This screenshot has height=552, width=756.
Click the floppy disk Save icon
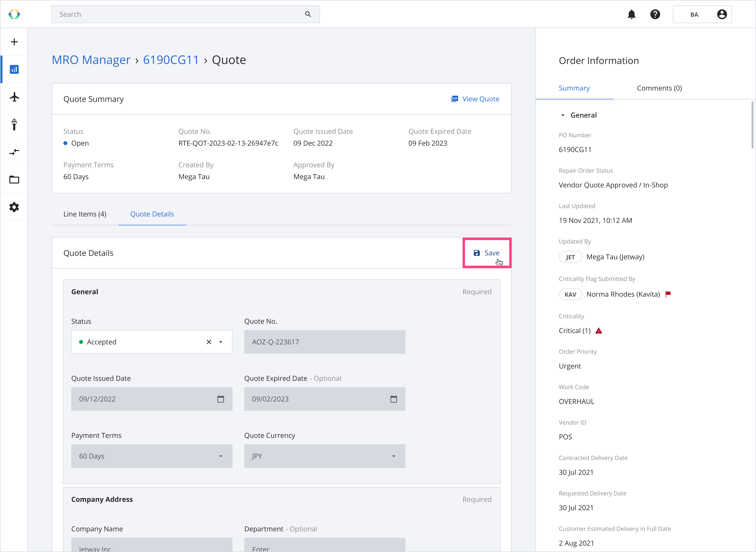click(x=477, y=253)
